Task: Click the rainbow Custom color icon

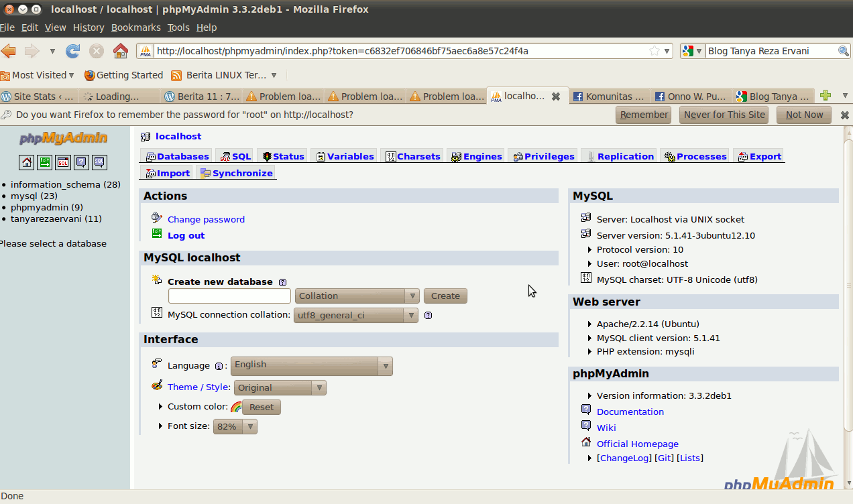Action: pyautogui.click(x=236, y=407)
